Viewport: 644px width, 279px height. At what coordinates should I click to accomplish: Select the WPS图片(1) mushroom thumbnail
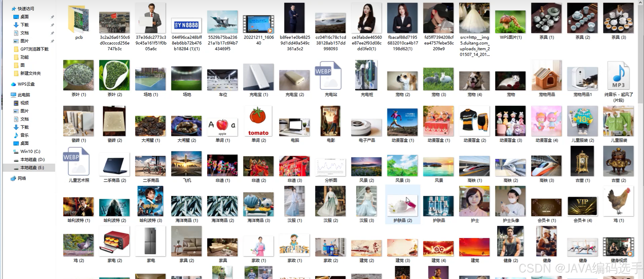click(x=511, y=22)
